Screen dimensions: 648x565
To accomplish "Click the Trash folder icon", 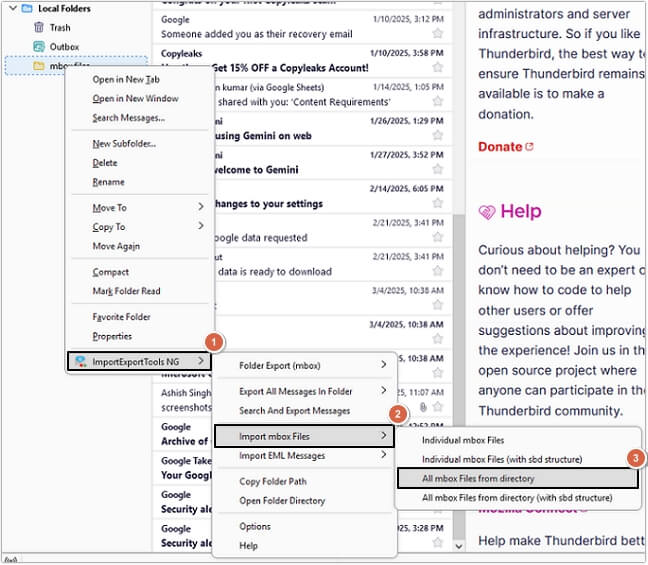I will pos(39,28).
